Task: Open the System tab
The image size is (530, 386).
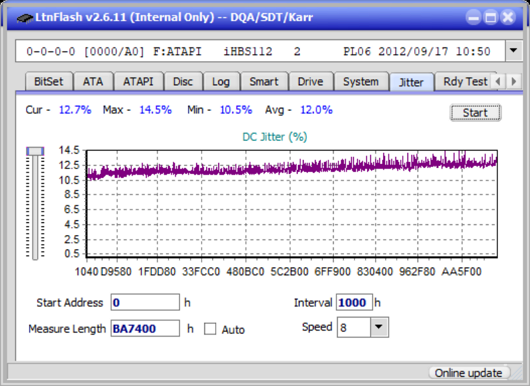Action: pos(361,81)
